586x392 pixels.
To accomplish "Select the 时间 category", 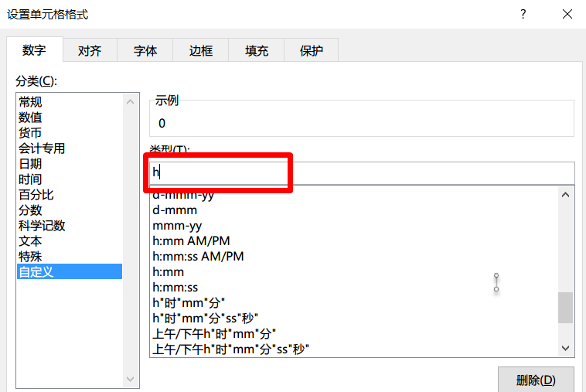I will click(x=70, y=179).
